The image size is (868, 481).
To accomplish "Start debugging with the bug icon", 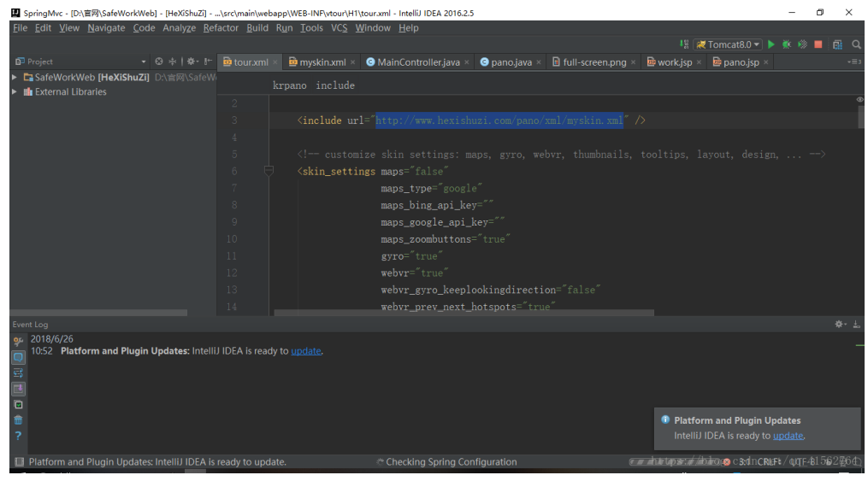I will [x=786, y=44].
